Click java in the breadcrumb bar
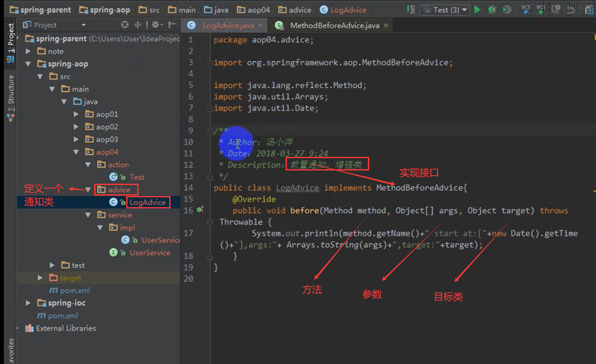This screenshot has height=364, width=596. pyautogui.click(x=216, y=9)
